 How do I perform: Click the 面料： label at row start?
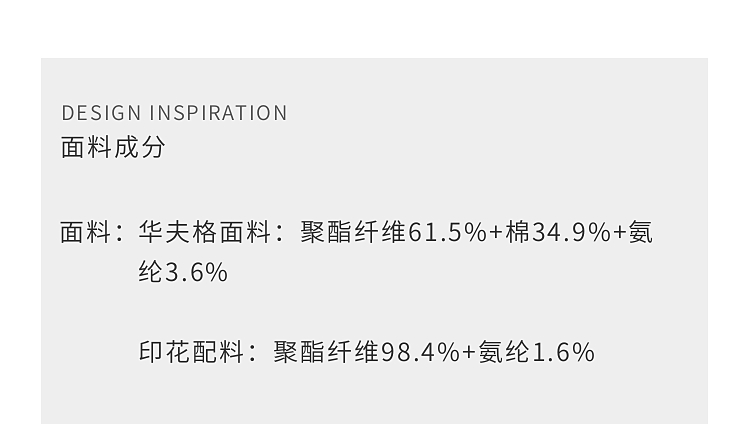[93, 233]
